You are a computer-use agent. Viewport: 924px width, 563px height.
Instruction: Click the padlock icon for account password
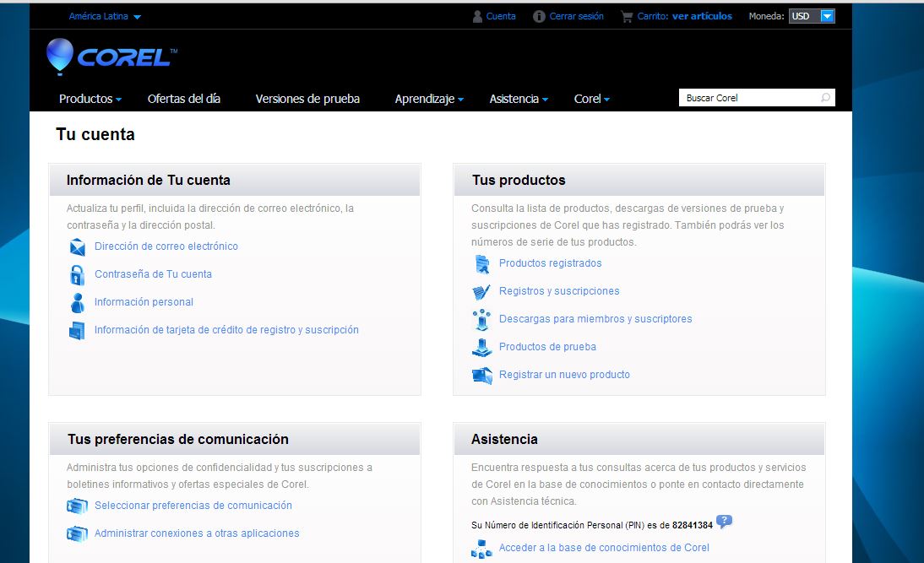pos(77,274)
